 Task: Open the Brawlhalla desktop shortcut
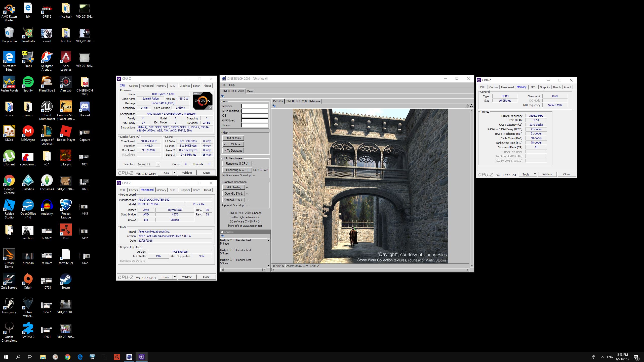click(28, 35)
